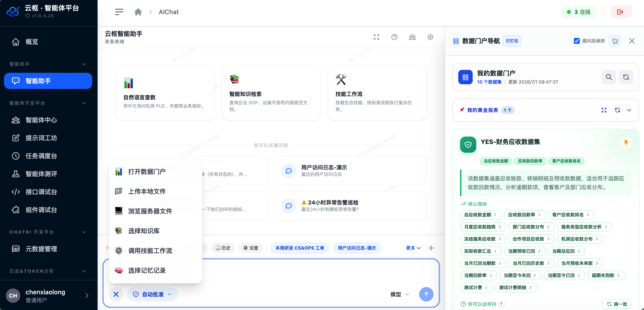Toggle the 提问后保持 checkbox
644x310 pixels.
coord(577,41)
